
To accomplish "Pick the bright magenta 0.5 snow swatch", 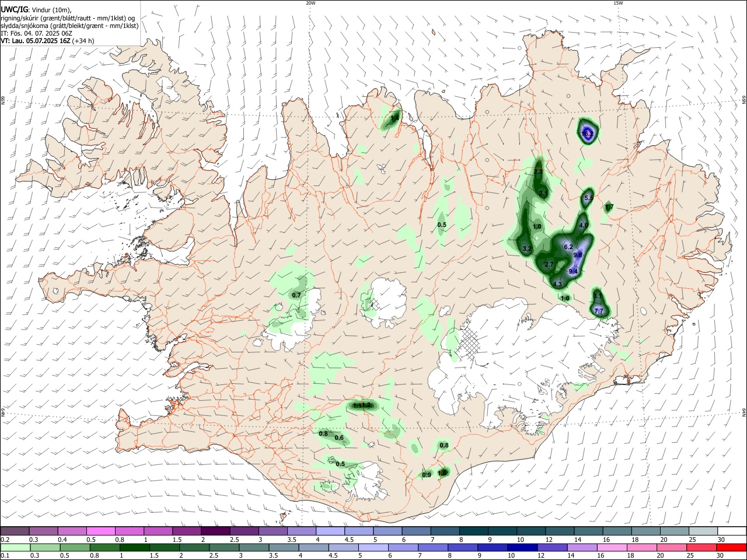I will click(100, 531).
